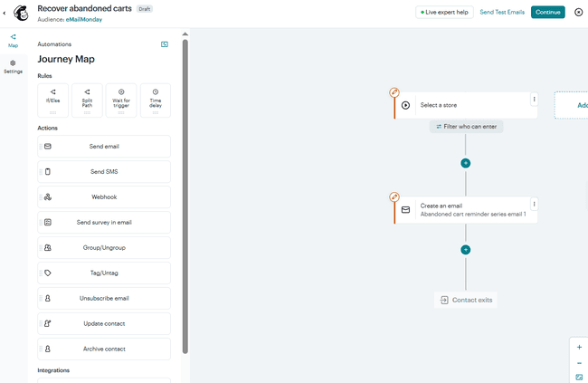Add a step below Create an email
The height and width of the screenshot is (383, 588).
point(466,249)
